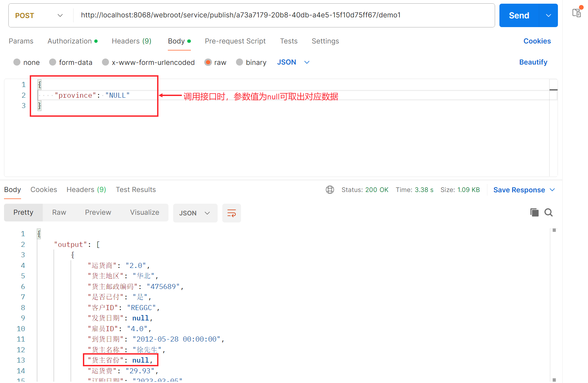This screenshot has height=383, width=588.
Task: Select the request Body tab
Action: [179, 41]
